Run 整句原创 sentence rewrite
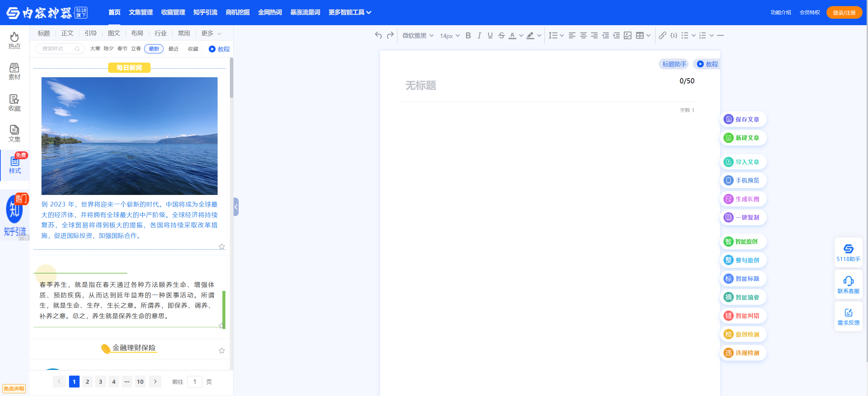Image resolution: width=868 pixels, height=396 pixels. (743, 260)
